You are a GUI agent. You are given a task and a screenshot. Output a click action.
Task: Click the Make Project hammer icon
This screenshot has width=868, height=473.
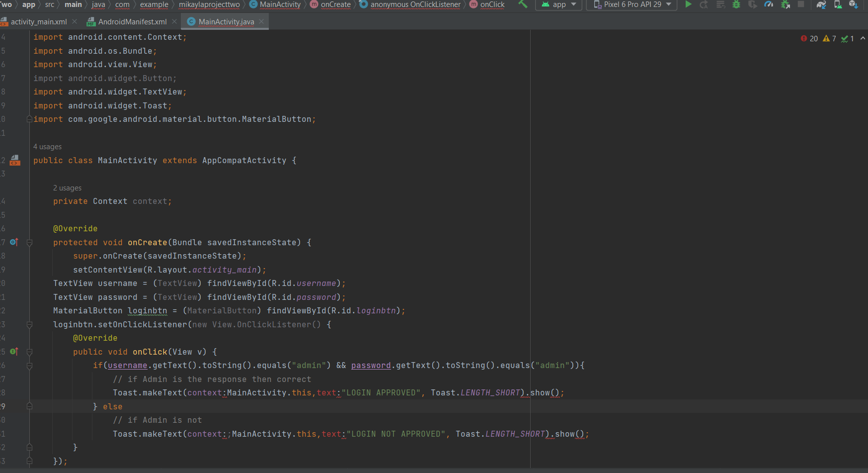(523, 4)
